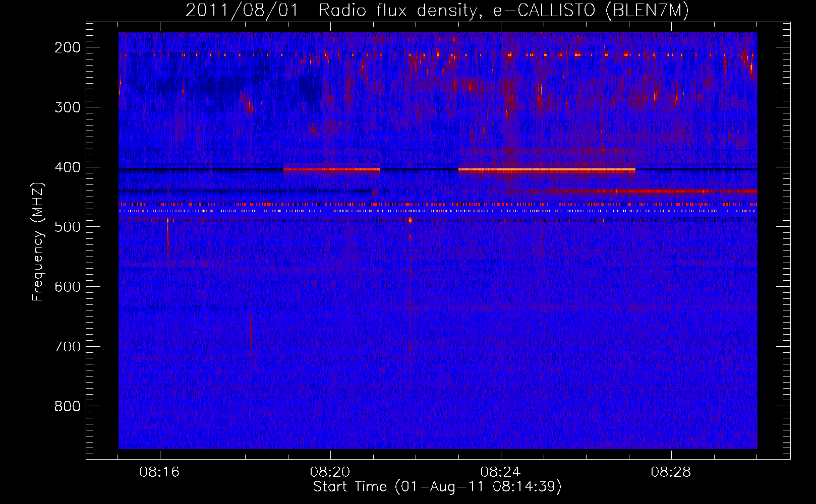Click the 'Frequency (MHZ)' axis label
816x504 pixels.
point(38,241)
